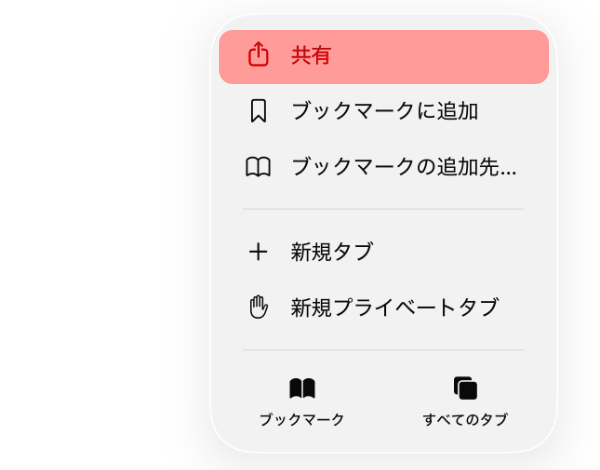Image resolution: width=600 pixels, height=470 pixels.
Task: Choose 新規プライベートタブ menu entry
Action: 394,308
